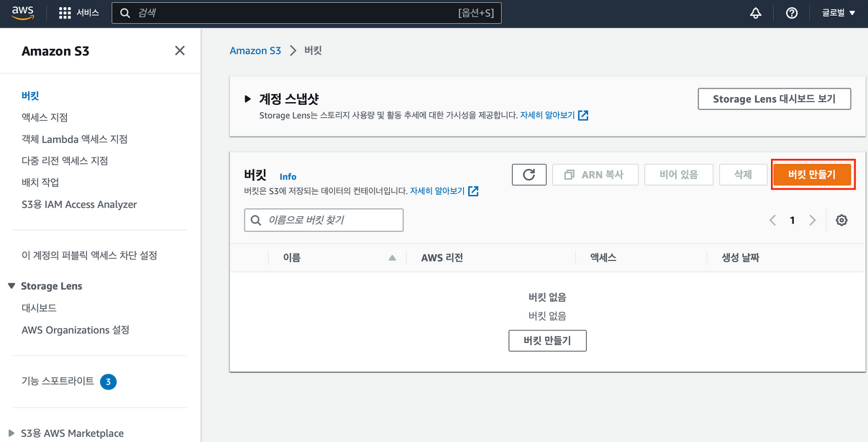This screenshot has width=868, height=442.
Task: Close the Amazon S3 side panel
Action: pos(180,50)
